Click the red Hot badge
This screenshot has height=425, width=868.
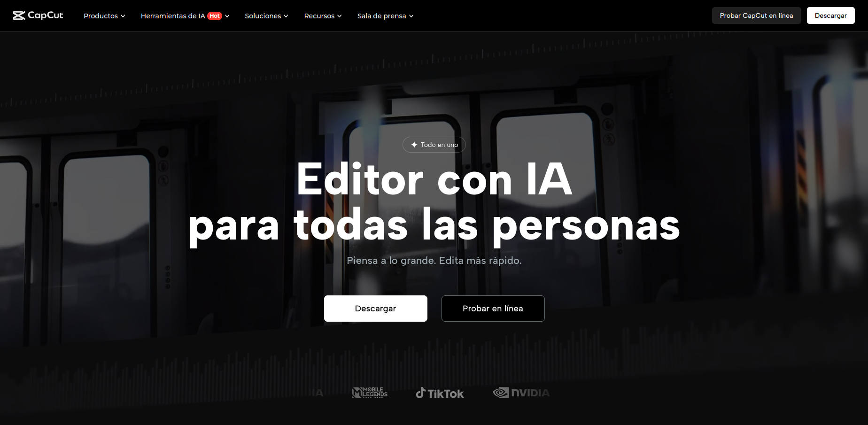tap(215, 16)
